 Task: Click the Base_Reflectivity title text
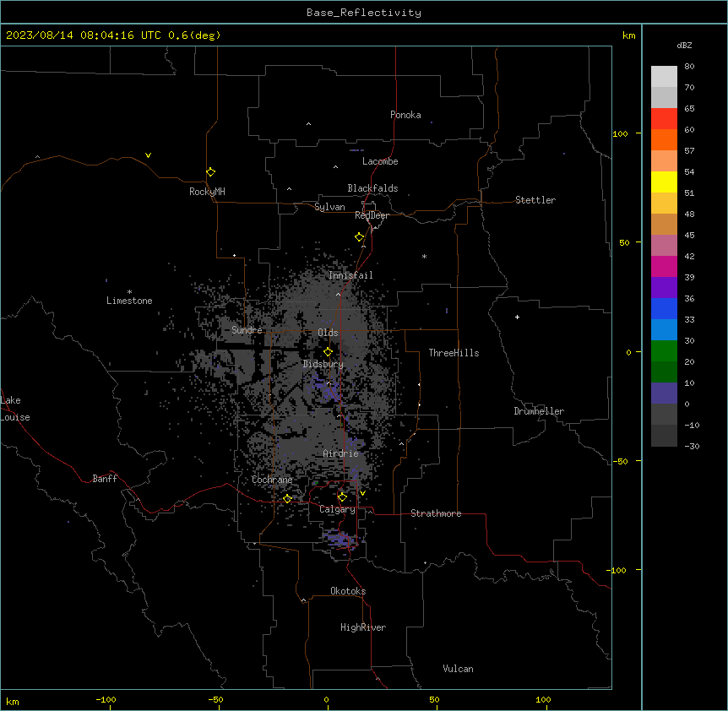click(364, 13)
